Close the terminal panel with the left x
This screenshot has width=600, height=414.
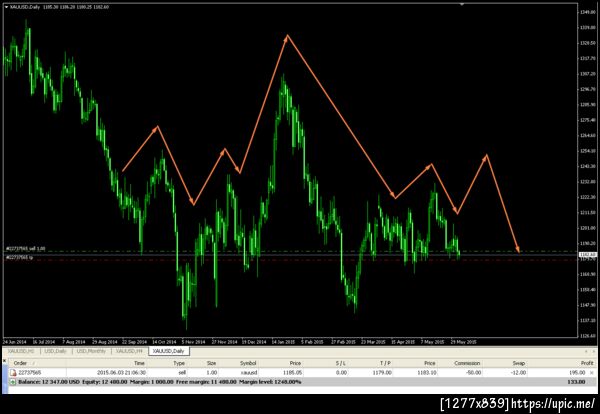[4, 360]
